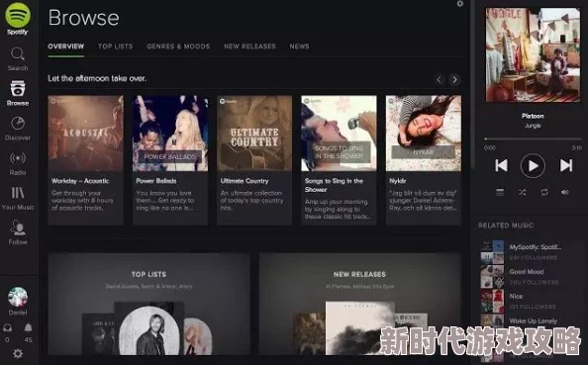Click Songs to Sing in the Shower title
The height and width of the screenshot is (365, 588).
pyautogui.click(x=334, y=185)
